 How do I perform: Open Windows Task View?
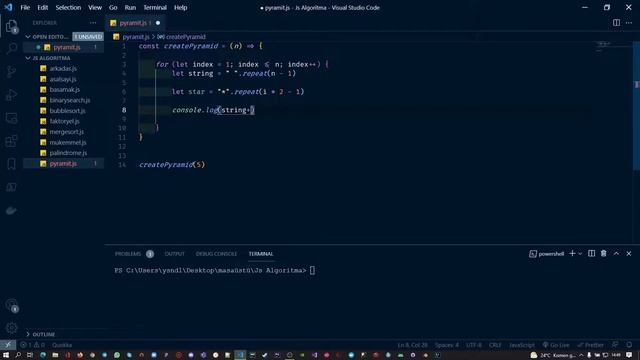tap(30, 355)
